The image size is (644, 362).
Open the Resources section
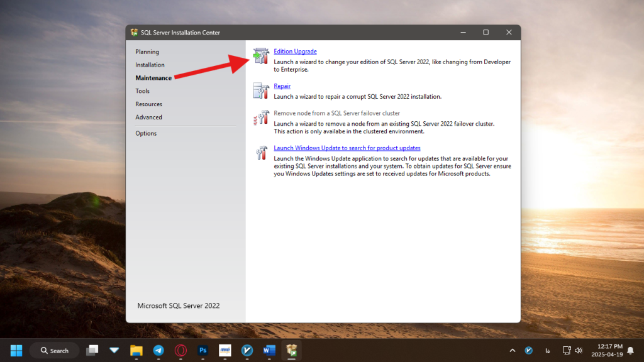[x=148, y=104]
